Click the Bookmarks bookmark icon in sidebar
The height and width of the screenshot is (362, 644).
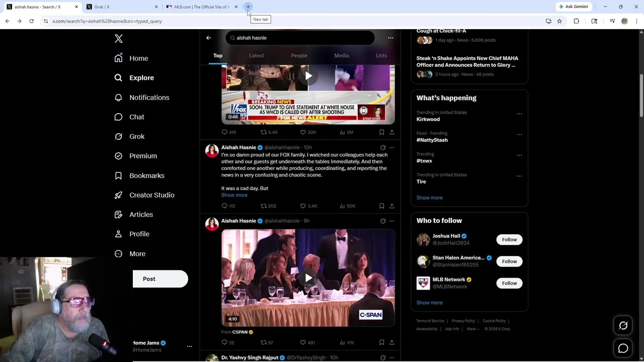click(118, 175)
